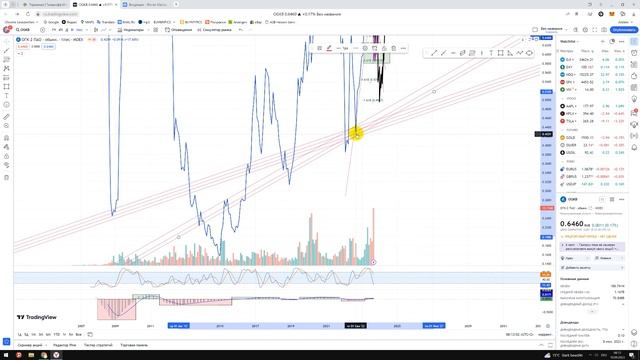Click the blue Publish button

click(624, 30)
